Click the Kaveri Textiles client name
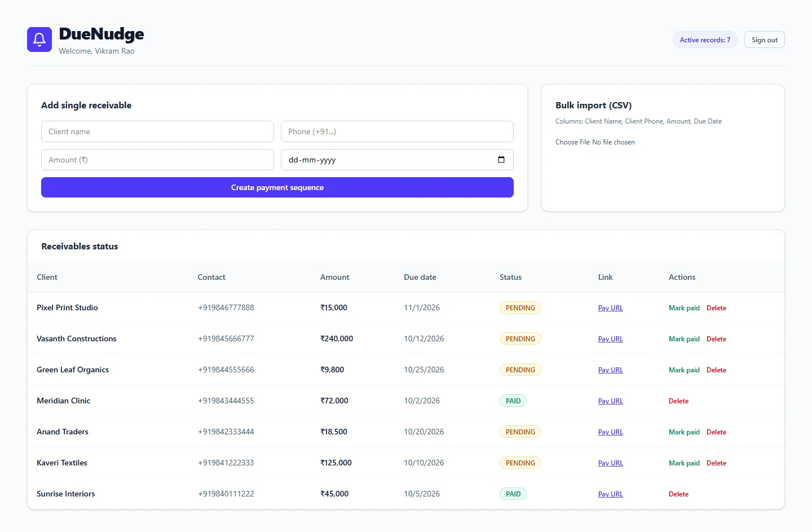 tap(62, 463)
